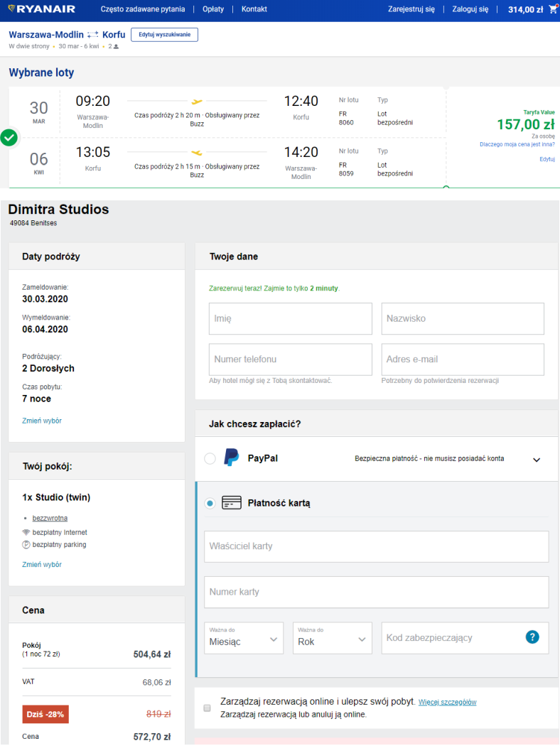Focus the Właściciel karty field

[377, 546]
